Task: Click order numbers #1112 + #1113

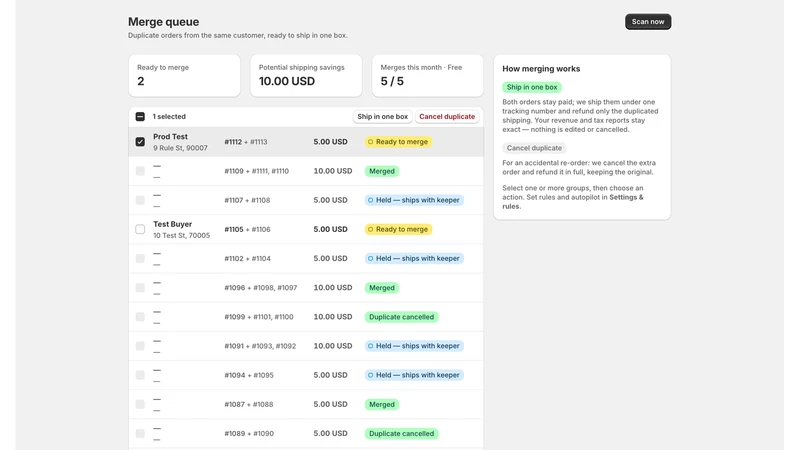Action: click(246, 142)
